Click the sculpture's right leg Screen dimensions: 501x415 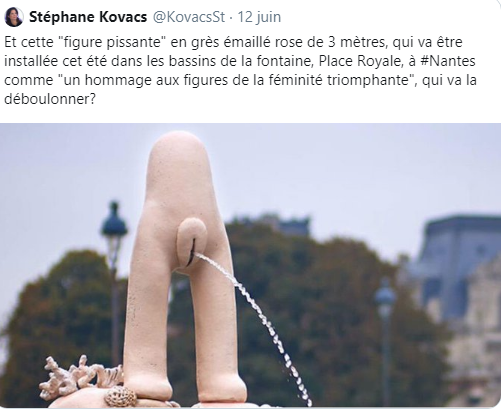point(218,333)
